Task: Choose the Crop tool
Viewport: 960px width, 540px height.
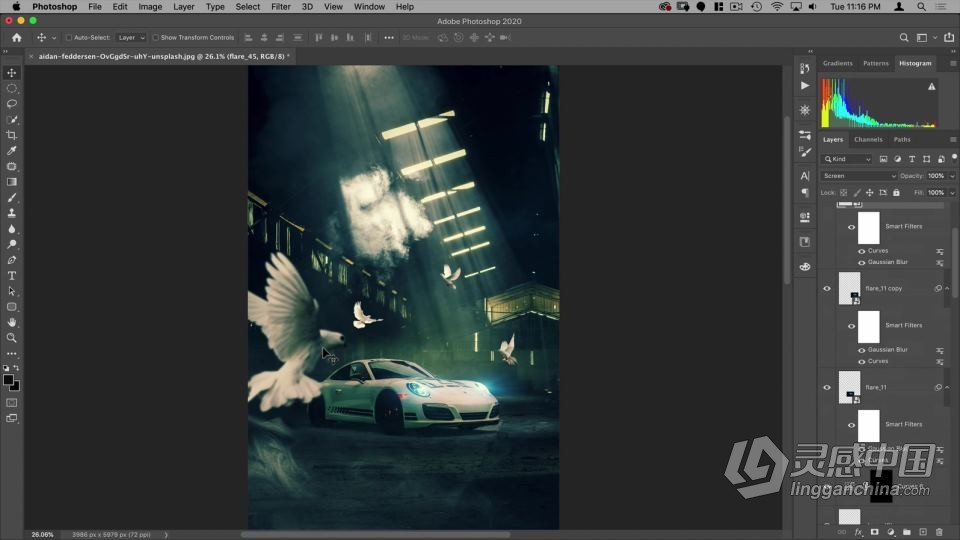Action: [x=12, y=135]
